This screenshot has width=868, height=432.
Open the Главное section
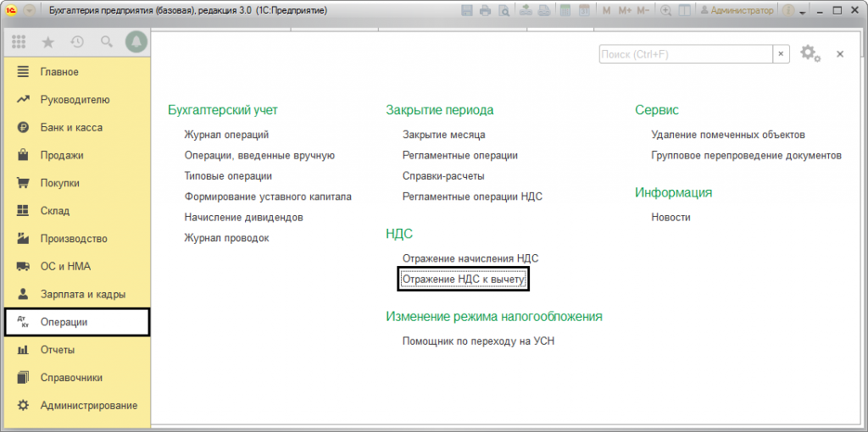click(59, 72)
